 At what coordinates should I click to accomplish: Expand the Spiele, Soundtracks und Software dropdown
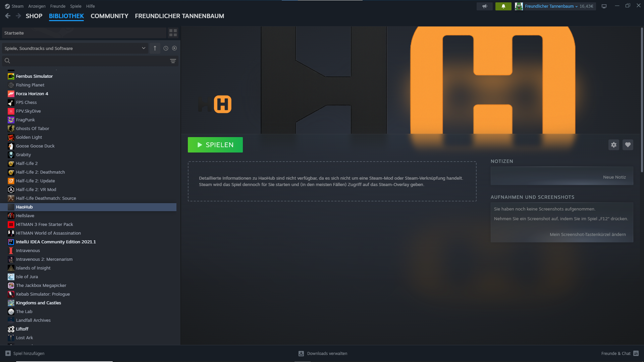pyautogui.click(x=75, y=48)
